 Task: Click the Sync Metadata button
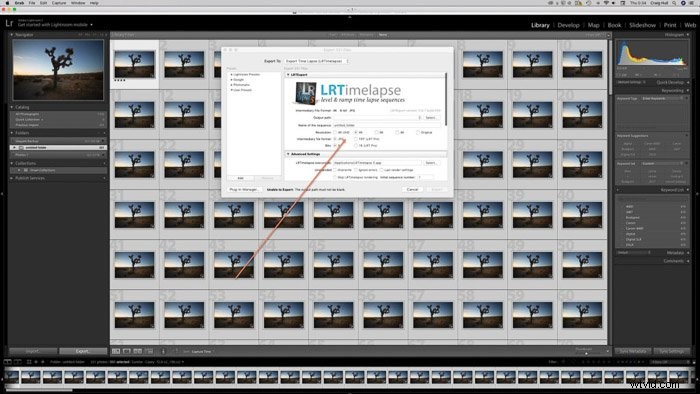[633, 352]
